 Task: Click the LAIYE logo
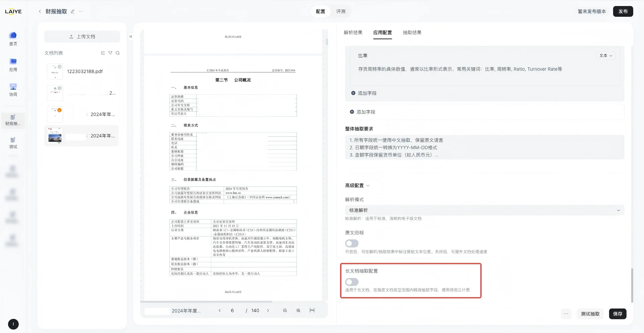point(13,11)
